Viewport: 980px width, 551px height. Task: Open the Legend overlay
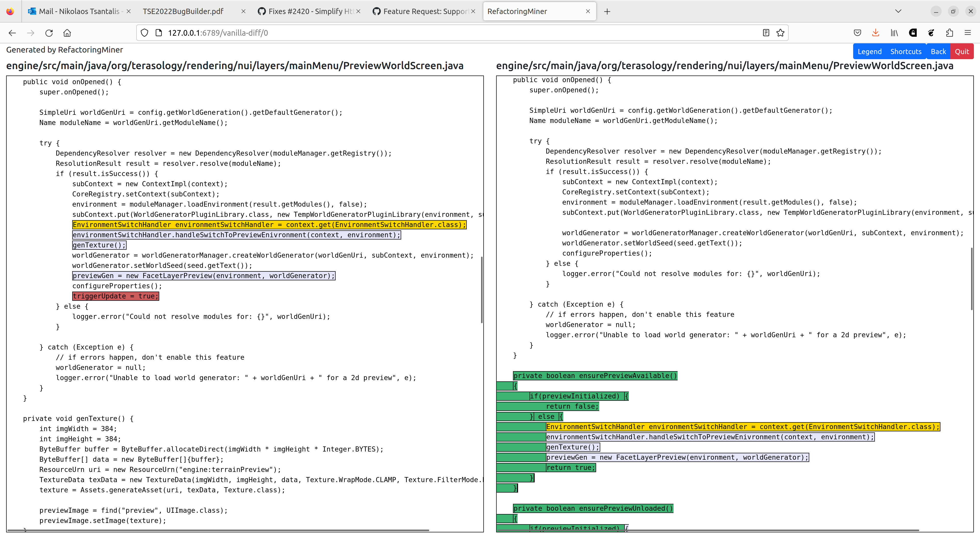(870, 51)
